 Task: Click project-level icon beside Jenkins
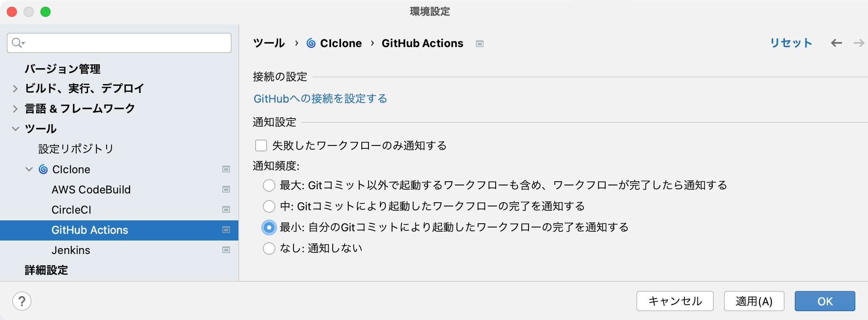pyautogui.click(x=226, y=250)
